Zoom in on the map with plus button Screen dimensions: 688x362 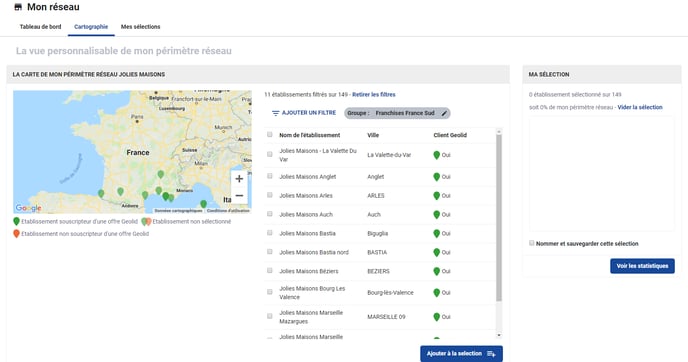coord(239,179)
